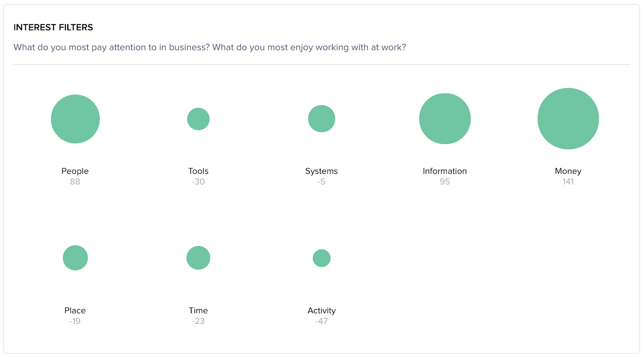The image size is (644, 357).
Task: Click the business attention question subtitle
Action: [210, 47]
